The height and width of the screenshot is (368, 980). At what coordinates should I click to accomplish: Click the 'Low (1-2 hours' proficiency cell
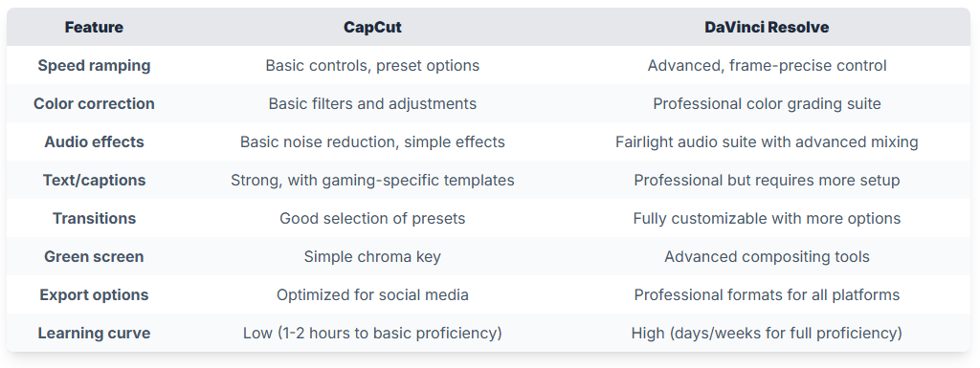pyautogui.click(x=372, y=333)
